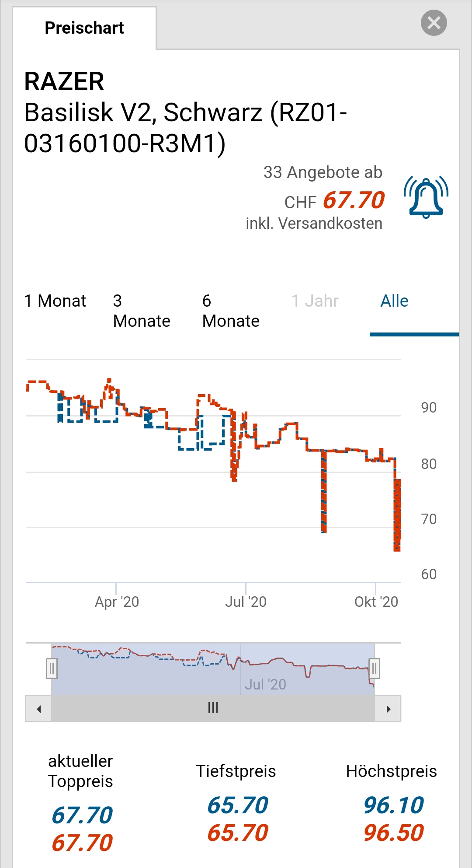Click the navigator scrollbar grip
Image resolution: width=472 pixels, height=868 pixels.
(213, 708)
